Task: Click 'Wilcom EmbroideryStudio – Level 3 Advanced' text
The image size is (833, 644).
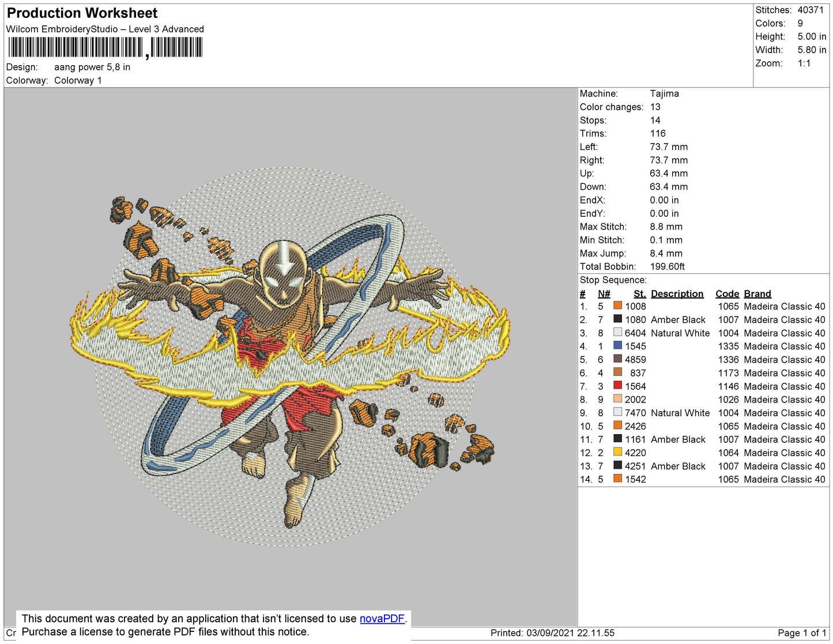Action: click(105, 29)
